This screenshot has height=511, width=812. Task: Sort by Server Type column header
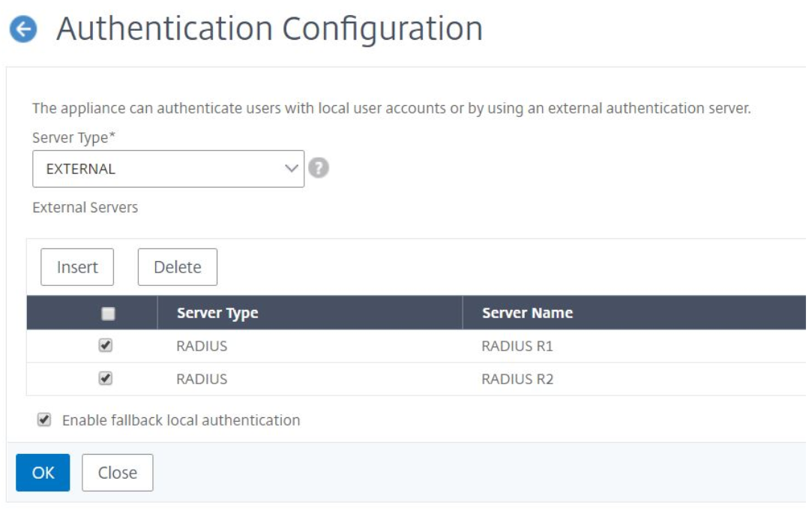217,313
